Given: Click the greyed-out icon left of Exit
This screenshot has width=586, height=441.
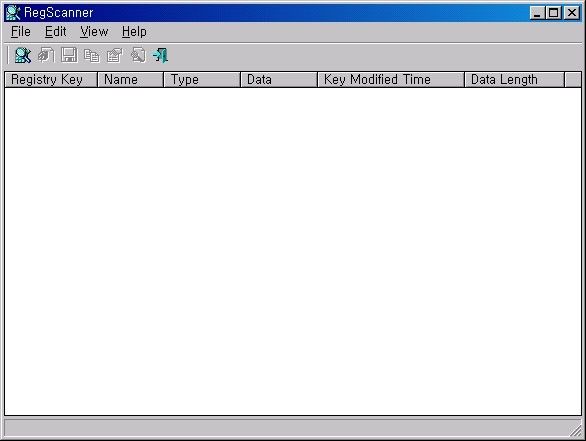Looking at the screenshot, I should [138, 55].
